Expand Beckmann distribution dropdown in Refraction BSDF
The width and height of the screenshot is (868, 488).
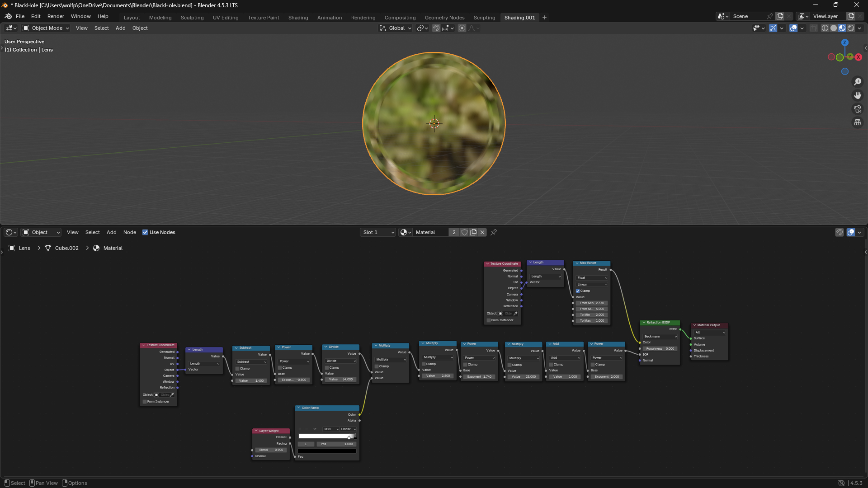[x=660, y=337]
